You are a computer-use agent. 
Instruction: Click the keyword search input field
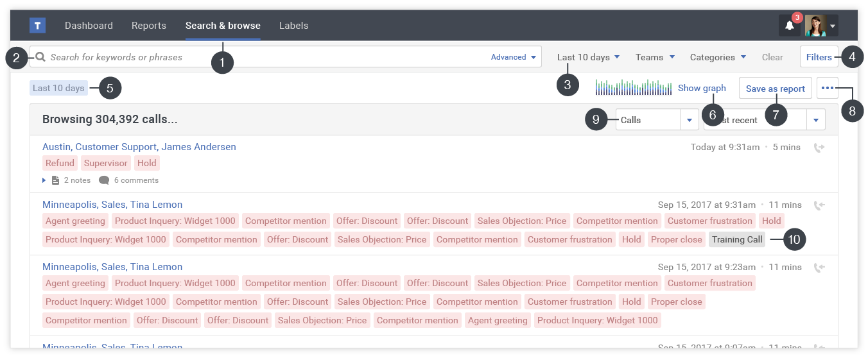coord(257,57)
